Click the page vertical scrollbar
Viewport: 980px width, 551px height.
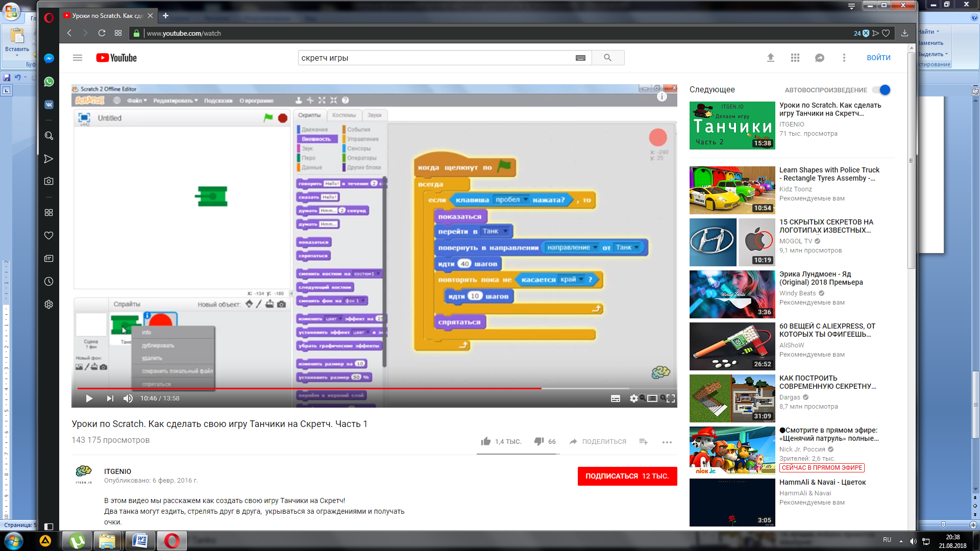click(911, 161)
